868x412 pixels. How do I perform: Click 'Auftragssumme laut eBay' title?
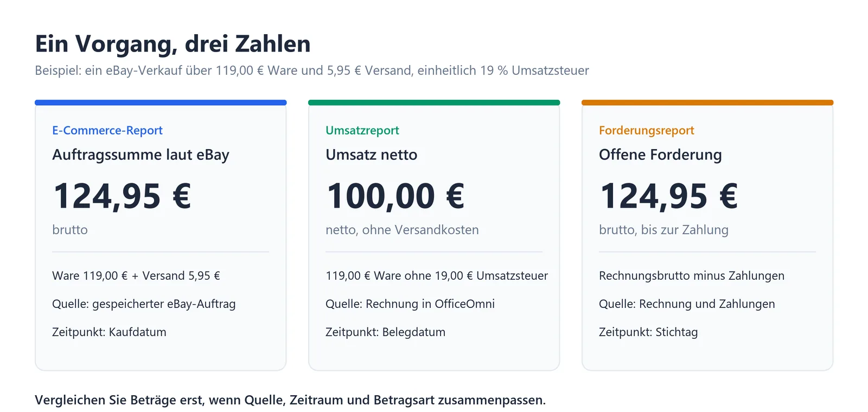141,155
